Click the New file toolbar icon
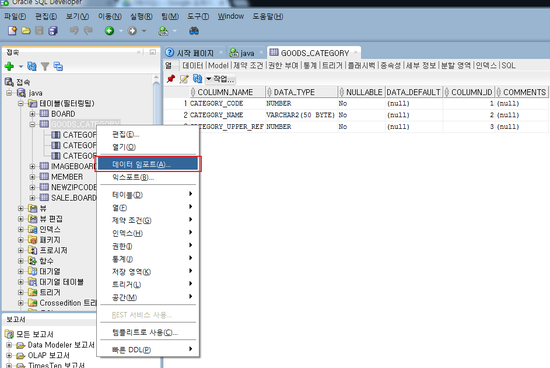The image size is (550, 368). [12, 31]
